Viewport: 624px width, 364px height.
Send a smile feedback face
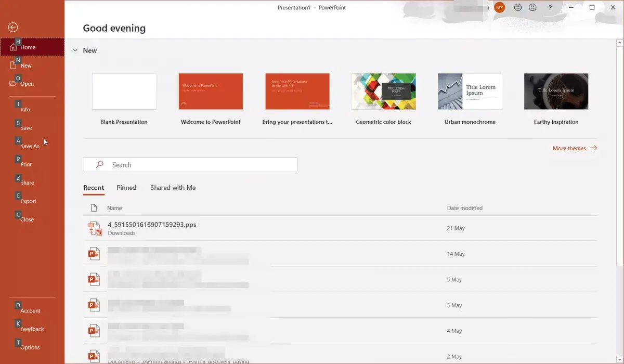[518, 7]
